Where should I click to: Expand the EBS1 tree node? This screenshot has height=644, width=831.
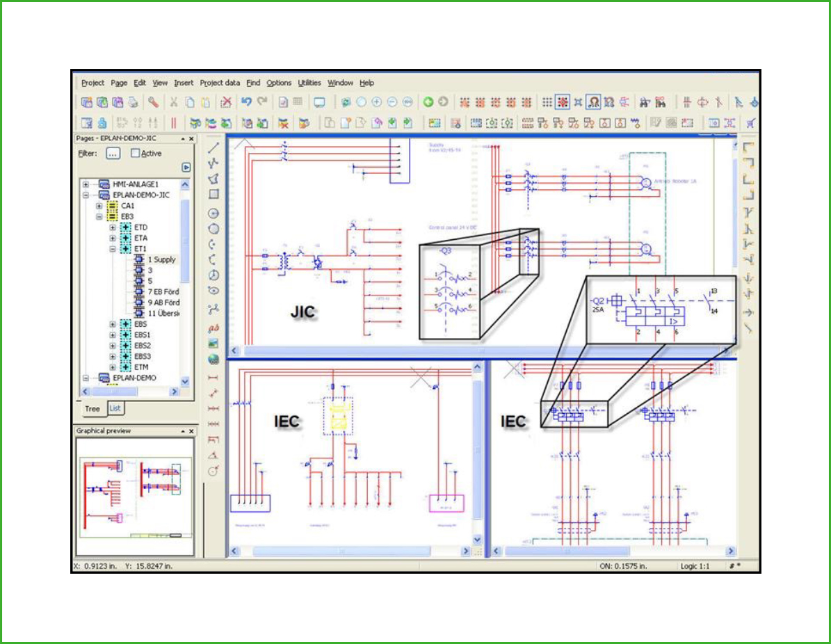pyautogui.click(x=113, y=335)
